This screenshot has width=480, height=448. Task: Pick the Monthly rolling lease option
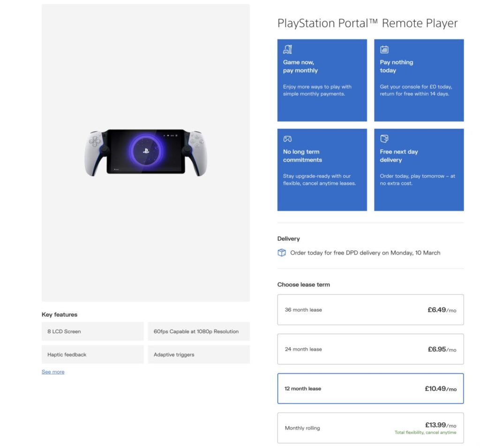[x=370, y=428]
